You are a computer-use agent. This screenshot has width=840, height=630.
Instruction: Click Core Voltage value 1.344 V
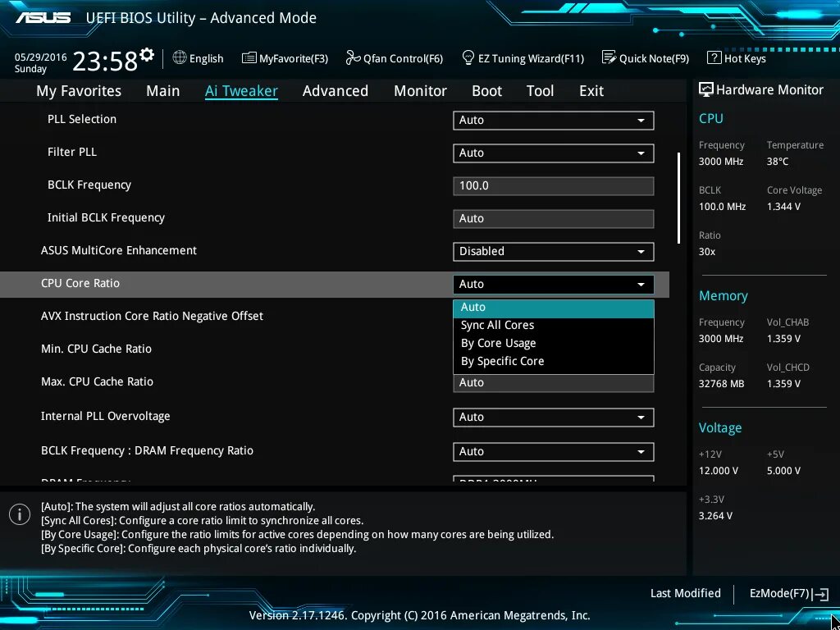(x=783, y=206)
